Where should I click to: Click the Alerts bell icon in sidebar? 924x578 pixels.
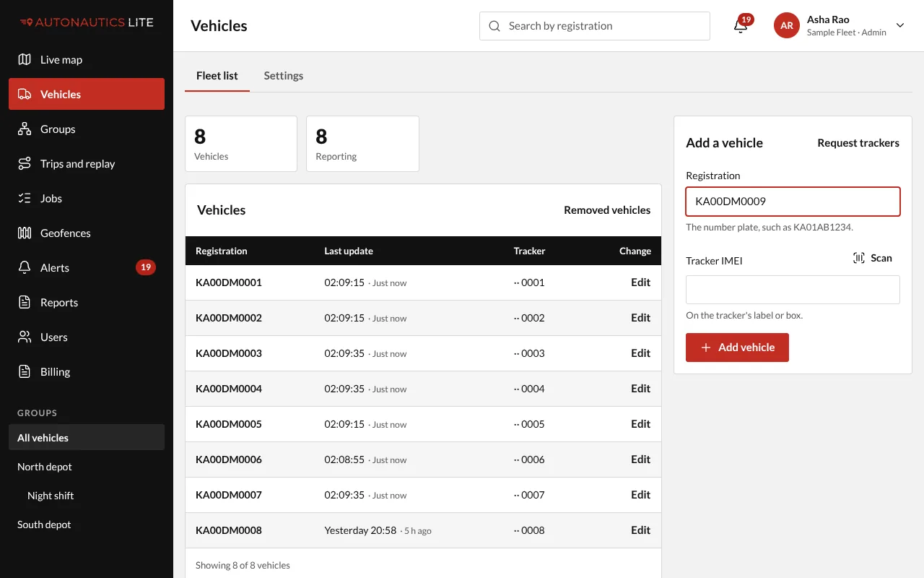click(x=25, y=267)
